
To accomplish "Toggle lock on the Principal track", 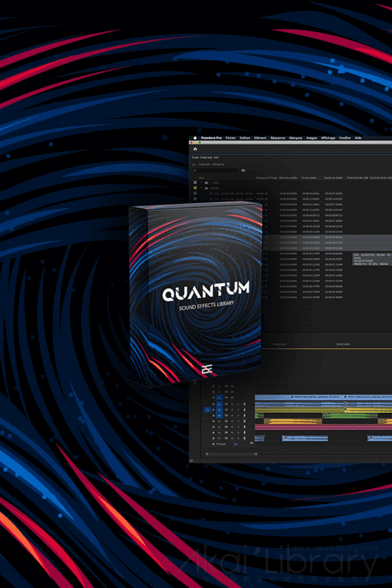I will pos(213,444).
